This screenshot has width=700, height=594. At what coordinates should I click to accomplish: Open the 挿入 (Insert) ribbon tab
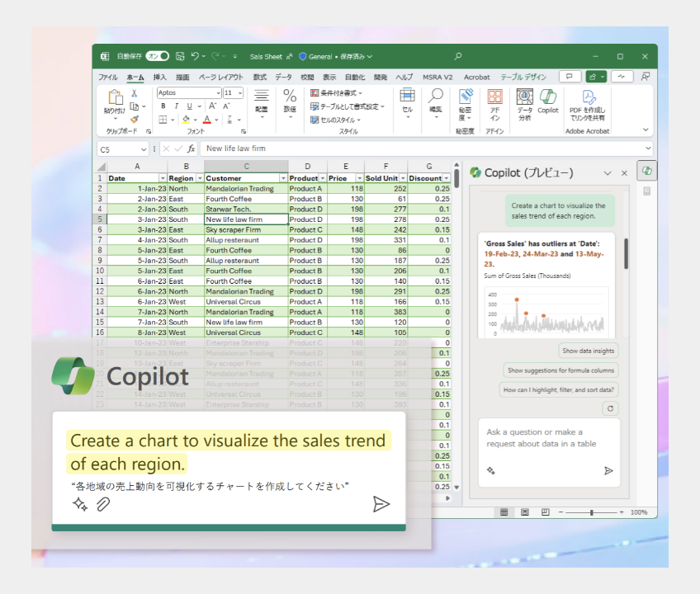(159, 77)
